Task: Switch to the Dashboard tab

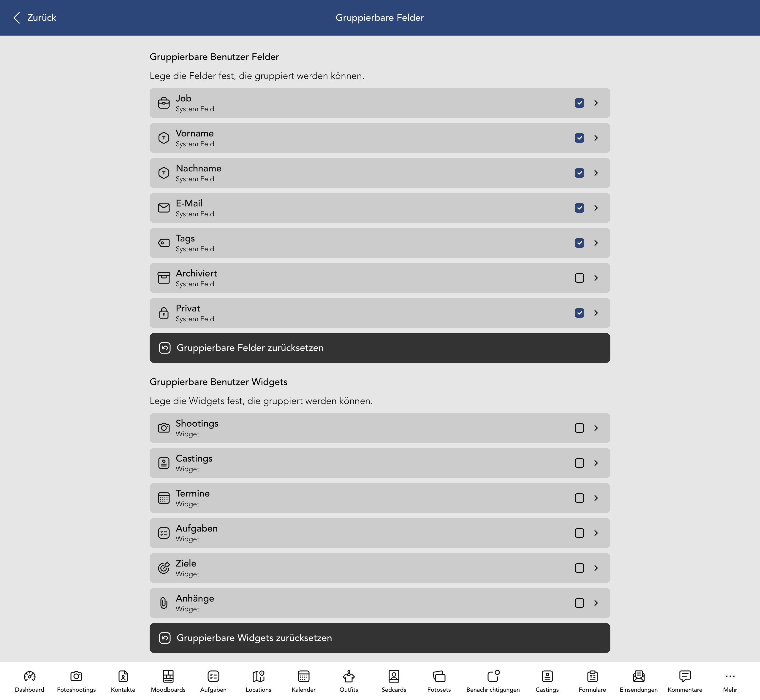Action: click(x=30, y=680)
